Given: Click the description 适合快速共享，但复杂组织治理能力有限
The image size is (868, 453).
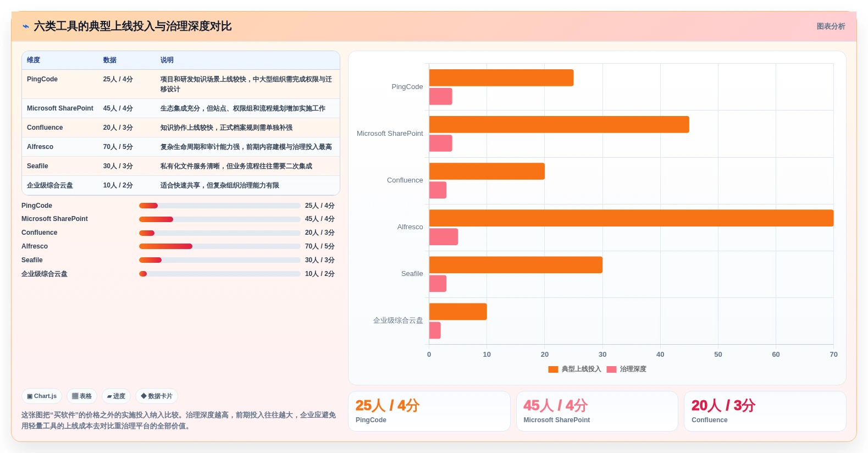Looking at the screenshot, I should pos(220,185).
